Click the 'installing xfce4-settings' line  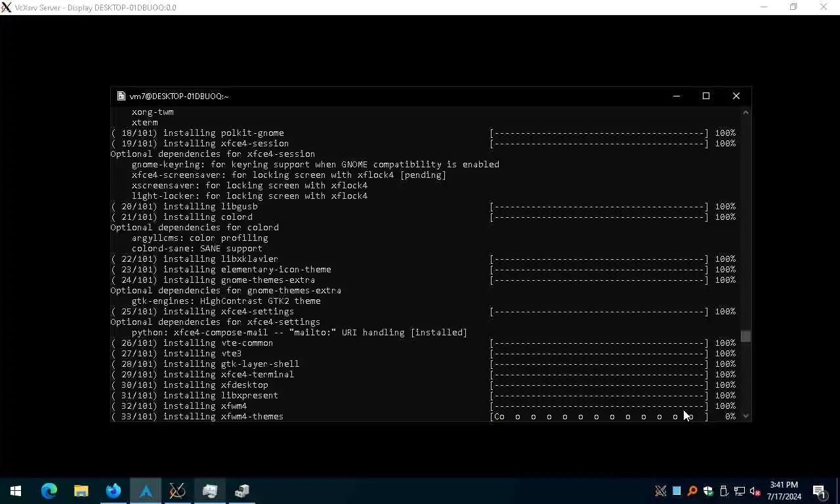202,312
